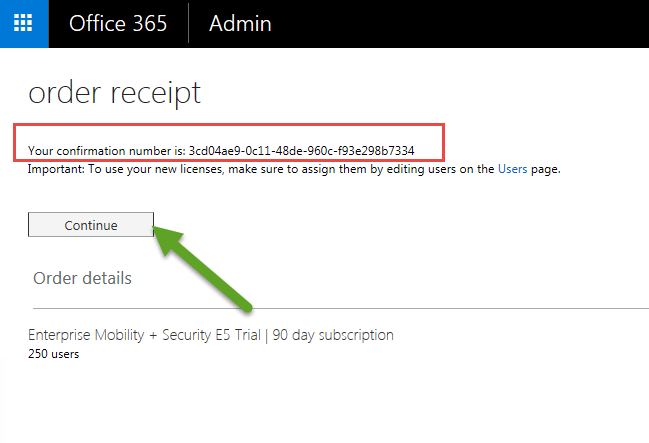Click the confirmation number GUID value

[x=301, y=151]
